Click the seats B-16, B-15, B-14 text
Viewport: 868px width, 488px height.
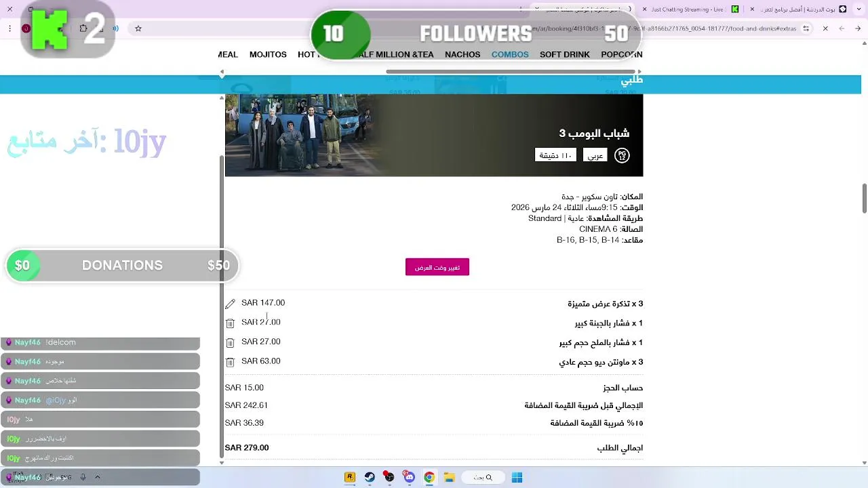click(588, 240)
